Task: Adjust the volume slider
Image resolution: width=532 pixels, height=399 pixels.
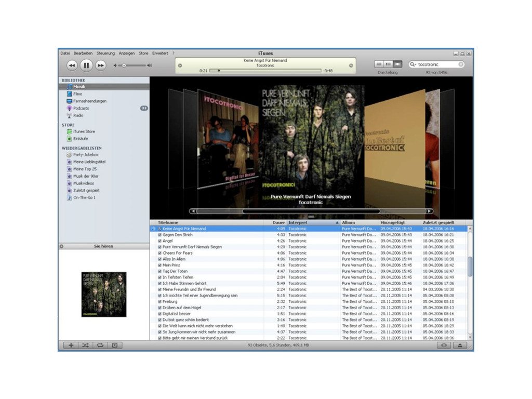Action: pos(124,65)
